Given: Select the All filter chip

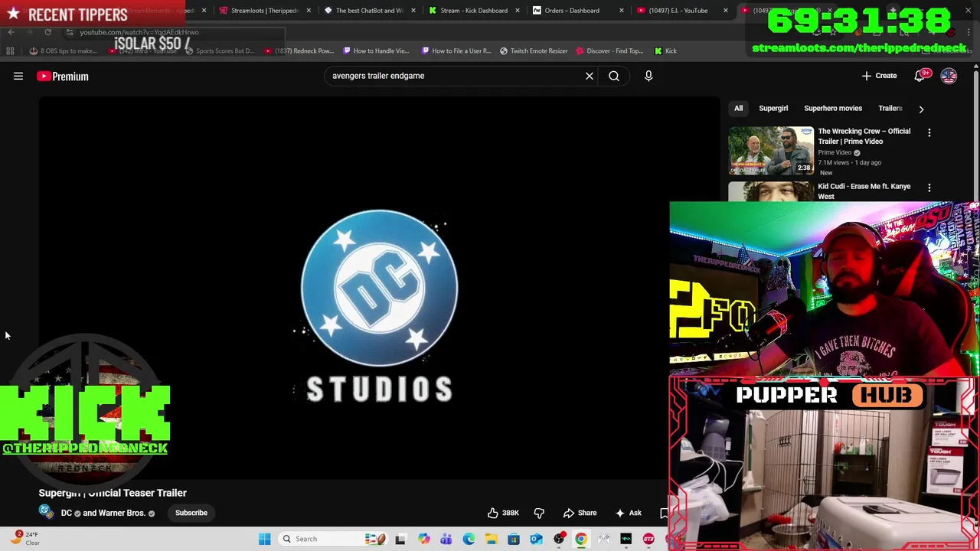Looking at the screenshot, I should pyautogui.click(x=738, y=108).
